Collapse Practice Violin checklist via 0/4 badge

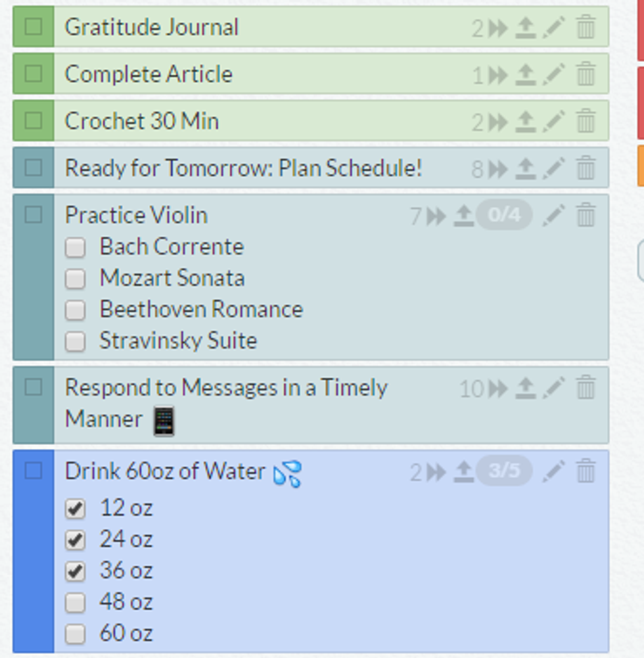pos(503,215)
